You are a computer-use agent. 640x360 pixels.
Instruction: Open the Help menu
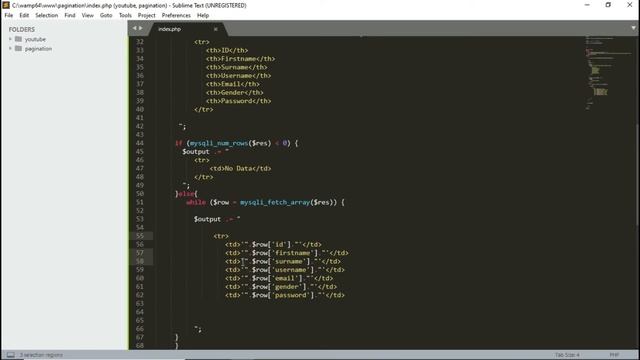pyautogui.click(x=203, y=15)
